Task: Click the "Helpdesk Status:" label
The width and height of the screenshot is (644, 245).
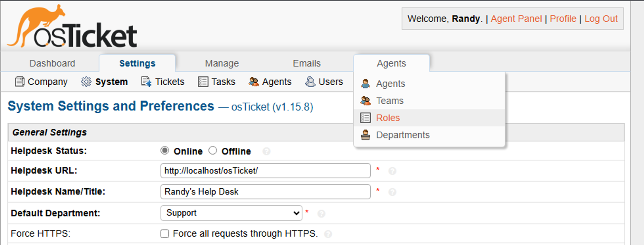Action: click(x=49, y=151)
